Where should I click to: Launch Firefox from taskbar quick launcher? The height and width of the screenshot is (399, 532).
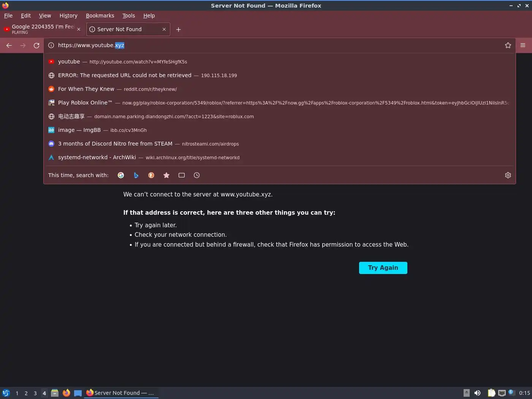pos(66,393)
